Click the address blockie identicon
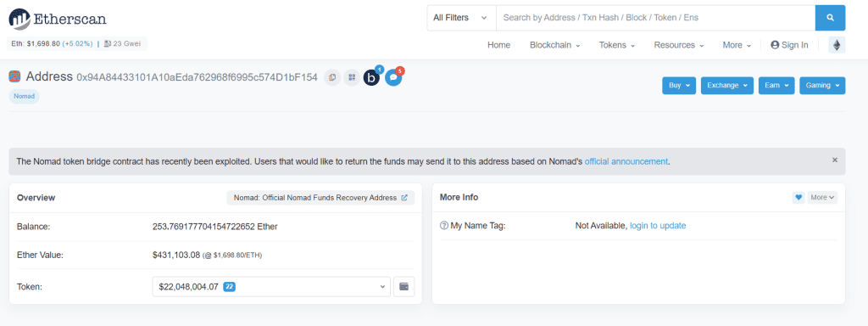The width and height of the screenshot is (868, 326). (14, 76)
